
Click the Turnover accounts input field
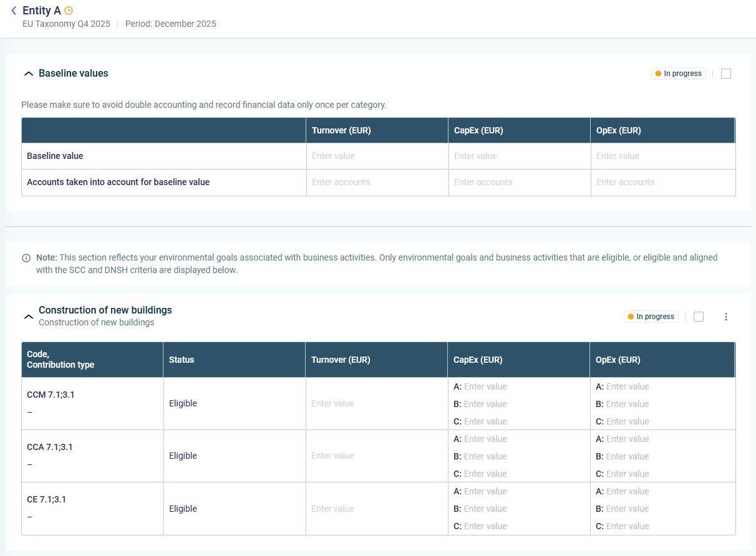(x=377, y=182)
